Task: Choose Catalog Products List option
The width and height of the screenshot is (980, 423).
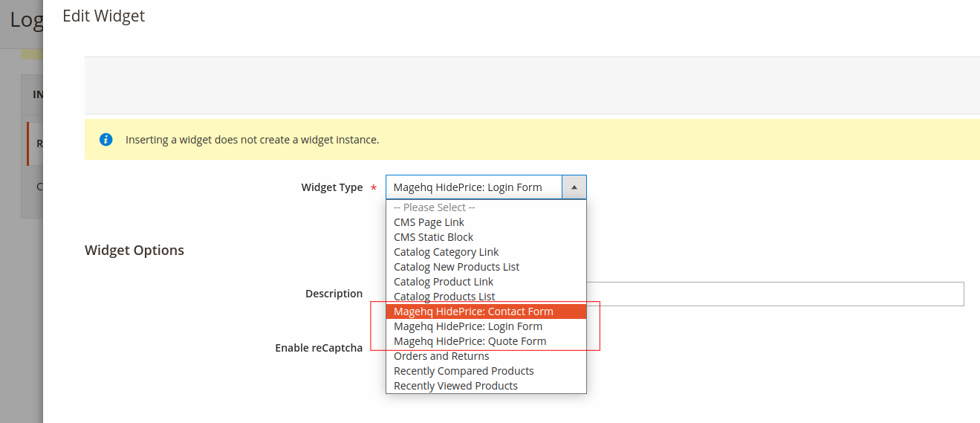Action: 486,297
